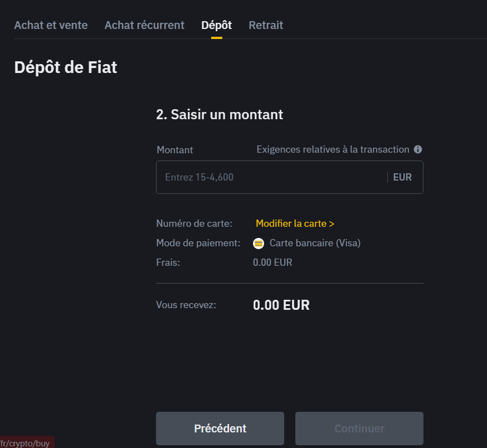
Task: Click the Exigences relatives à la transaction text
Action: (333, 149)
